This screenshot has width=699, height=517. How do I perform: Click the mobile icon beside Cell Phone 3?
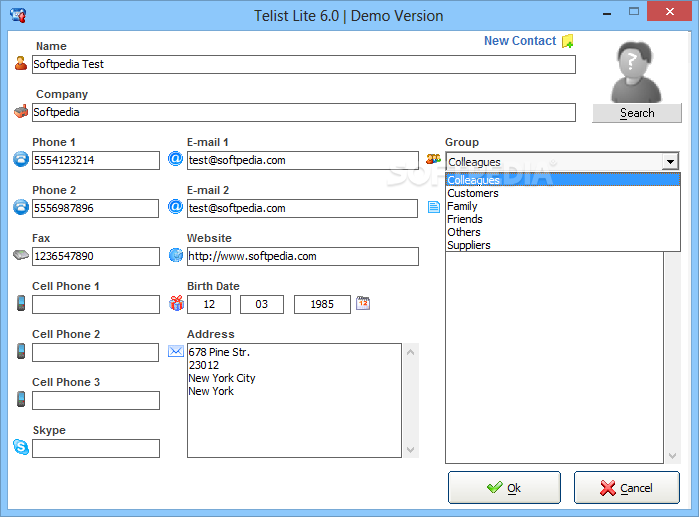click(21, 399)
